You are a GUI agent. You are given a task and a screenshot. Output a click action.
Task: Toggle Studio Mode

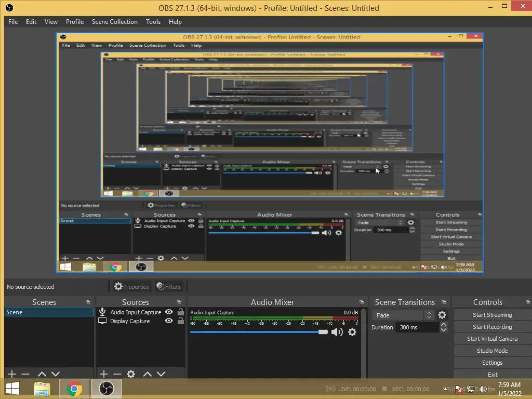point(493,351)
